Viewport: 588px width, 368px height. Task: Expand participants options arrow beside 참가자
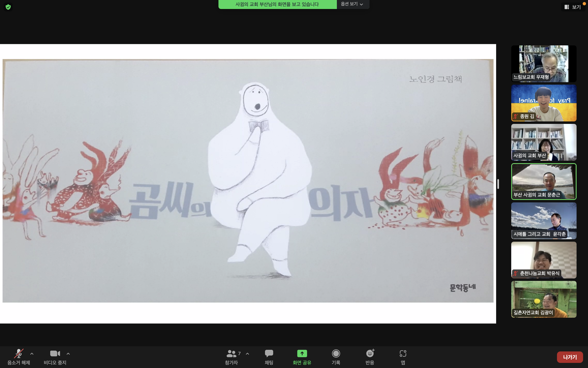click(247, 354)
